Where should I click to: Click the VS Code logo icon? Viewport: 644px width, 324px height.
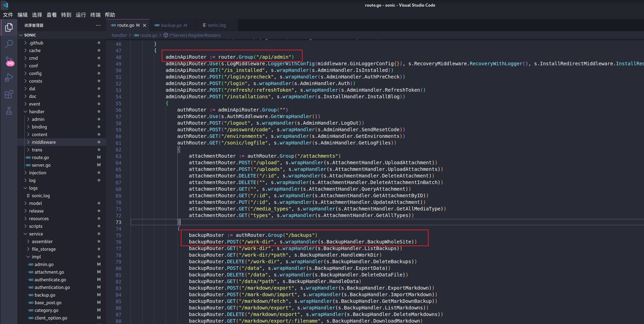[x=5, y=5]
